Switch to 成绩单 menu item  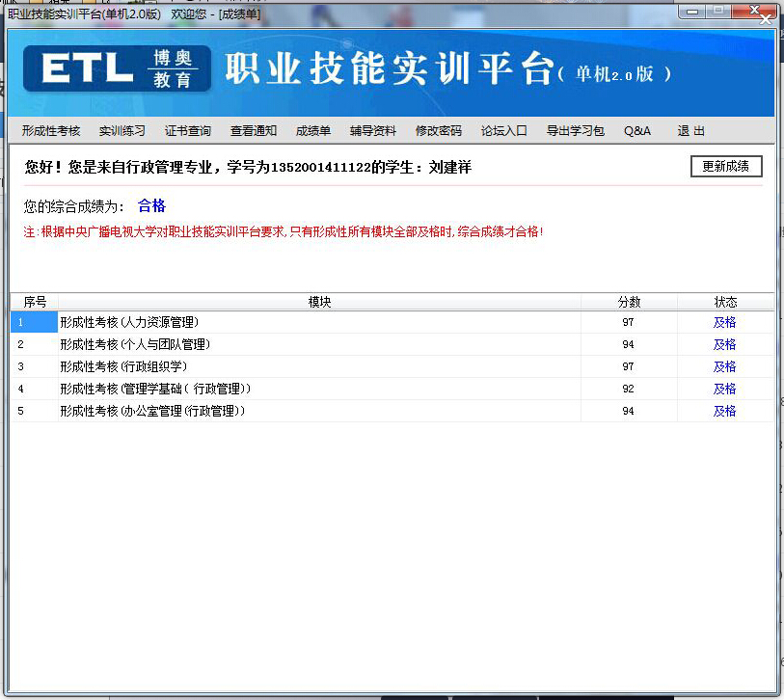(313, 131)
